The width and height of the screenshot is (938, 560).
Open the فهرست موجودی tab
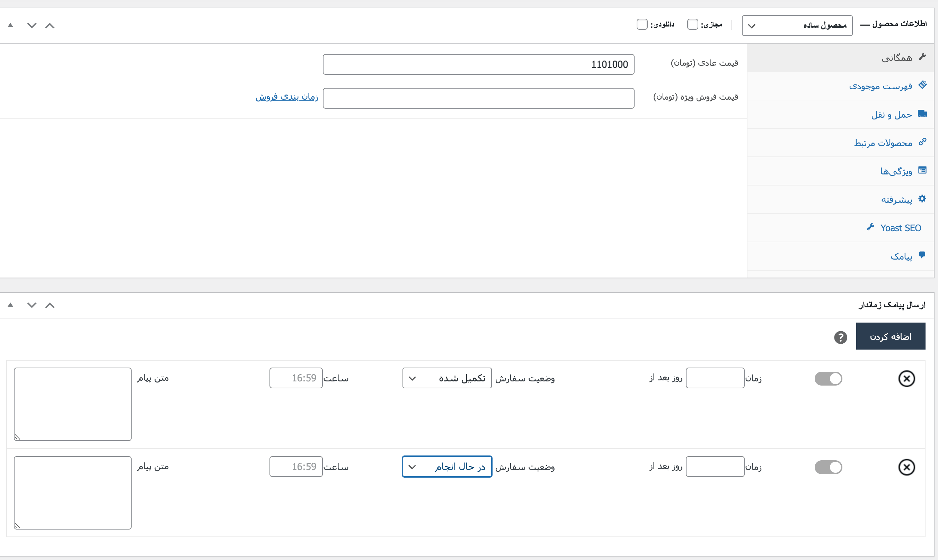(841, 86)
